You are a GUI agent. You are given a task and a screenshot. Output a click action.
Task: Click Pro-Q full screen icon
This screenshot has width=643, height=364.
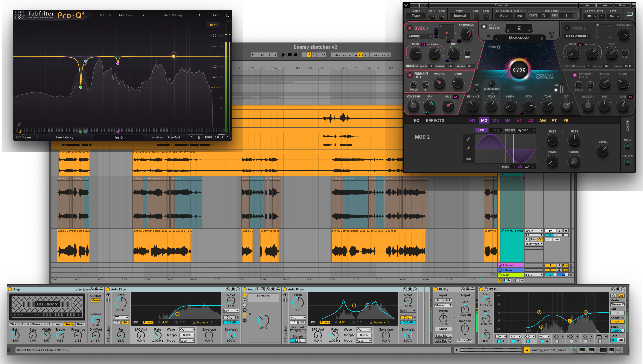(x=228, y=15)
